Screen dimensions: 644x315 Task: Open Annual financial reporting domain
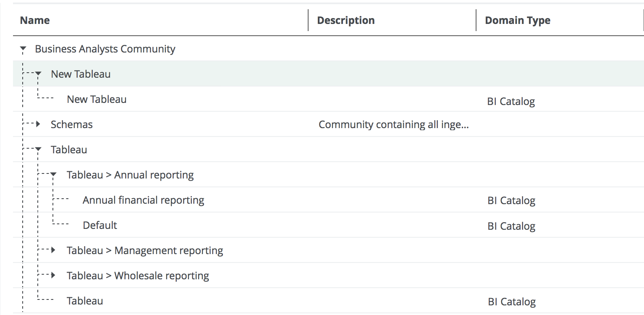143,200
